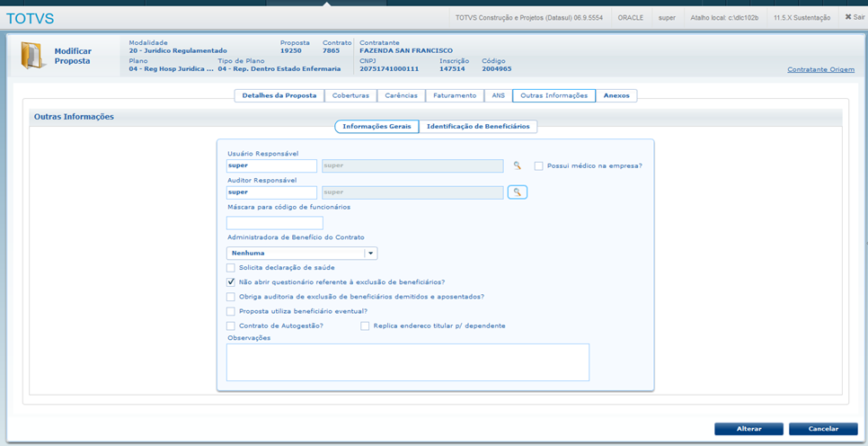This screenshot has height=446, width=868.
Task: Check Proposta utiliza beneficiário eventual
Action: (231, 311)
